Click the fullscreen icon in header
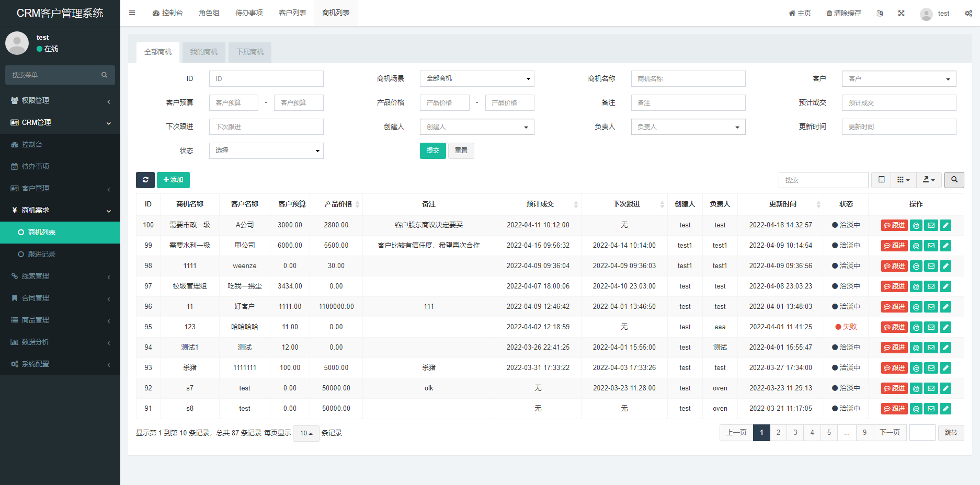Screen dimensions: 980x485 pos(902,13)
